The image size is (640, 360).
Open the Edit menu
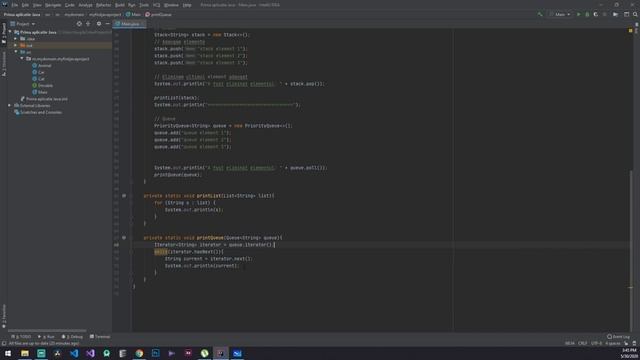25,5
